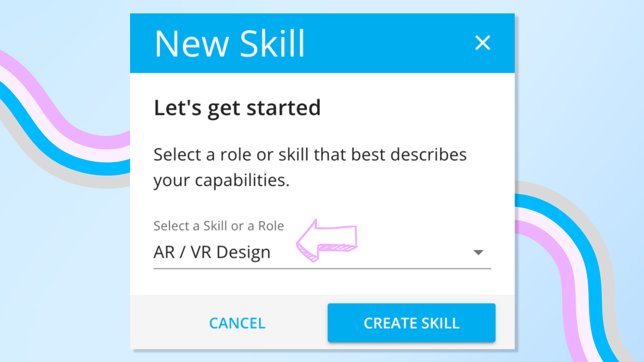Close the New Skill dialog
Screen dimensions: 644x362
pyautogui.click(x=482, y=43)
